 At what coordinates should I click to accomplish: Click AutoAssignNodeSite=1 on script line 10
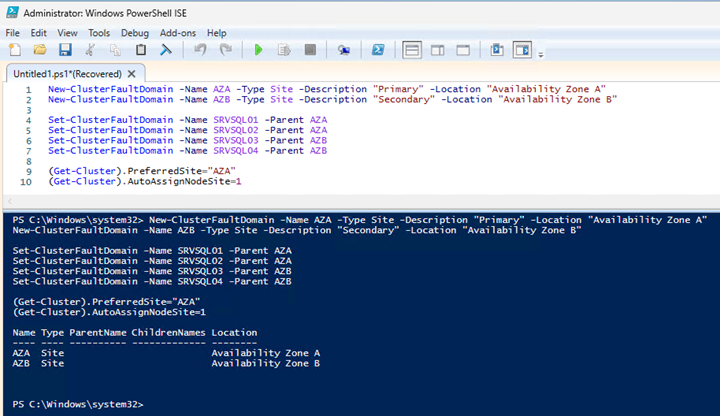[x=184, y=181]
